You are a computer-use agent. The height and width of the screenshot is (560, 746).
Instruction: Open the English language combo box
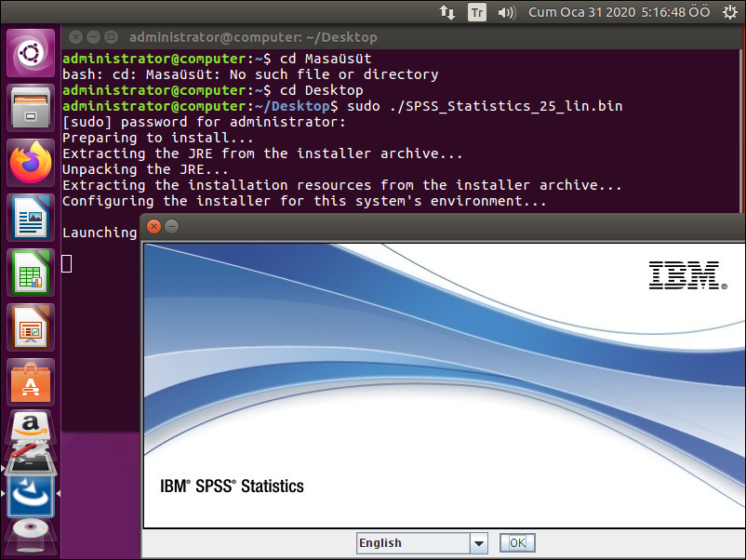point(422,543)
